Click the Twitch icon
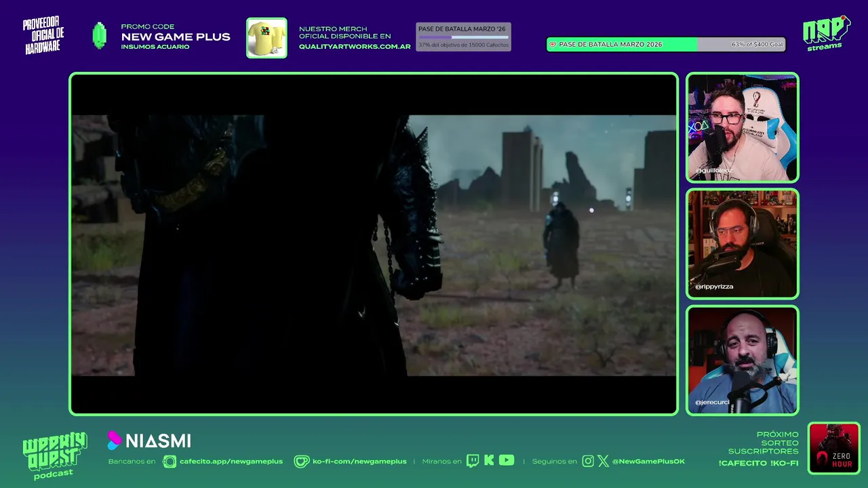The width and height of the screenshot is (868, 488). coord(473,461)
